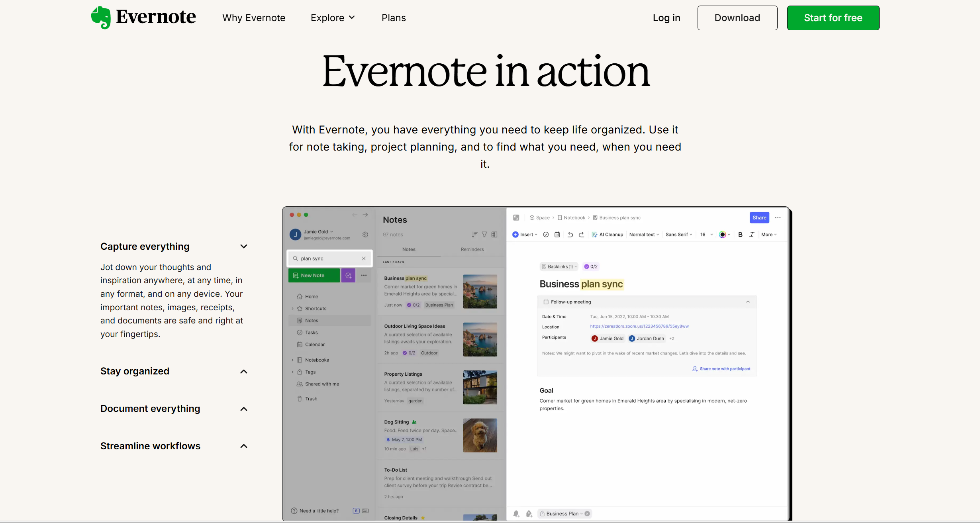Viewport: 980px width, 523px height.
Task: Switch to the Reminders tab
Action: [472, 249]
